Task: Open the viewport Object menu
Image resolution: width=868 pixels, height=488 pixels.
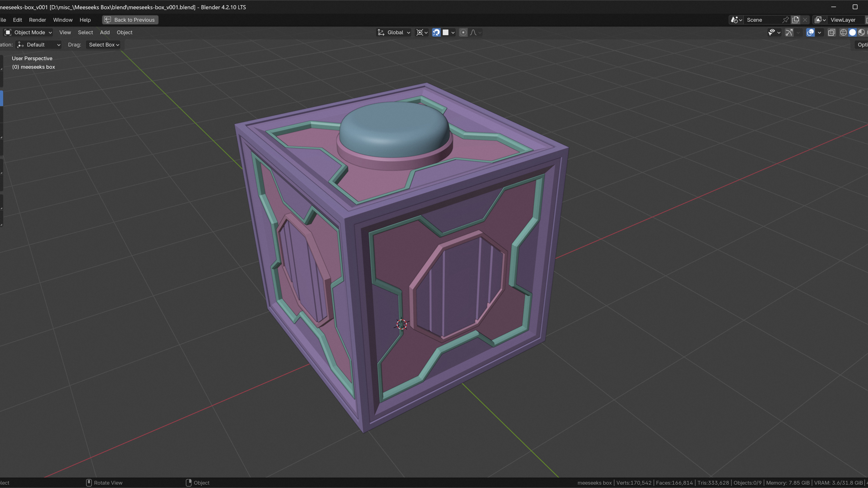Action: click(x=124, y=32)
